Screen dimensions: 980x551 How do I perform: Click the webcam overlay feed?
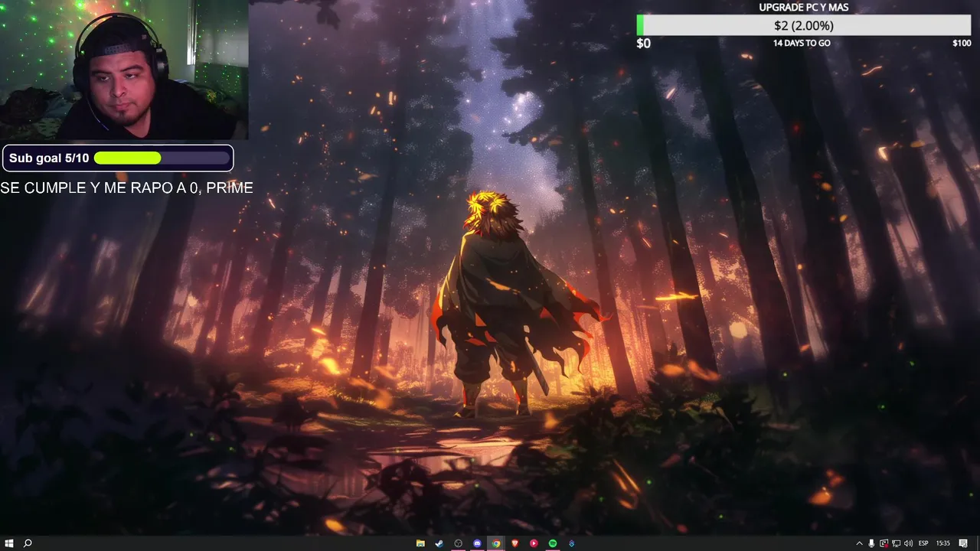[124, 70]
